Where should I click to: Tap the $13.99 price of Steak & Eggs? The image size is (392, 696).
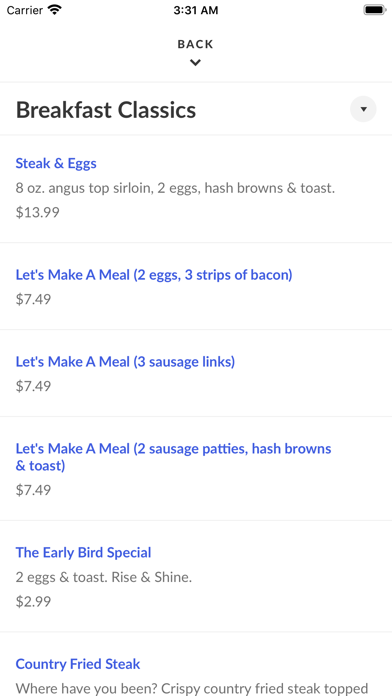point(37,212)
